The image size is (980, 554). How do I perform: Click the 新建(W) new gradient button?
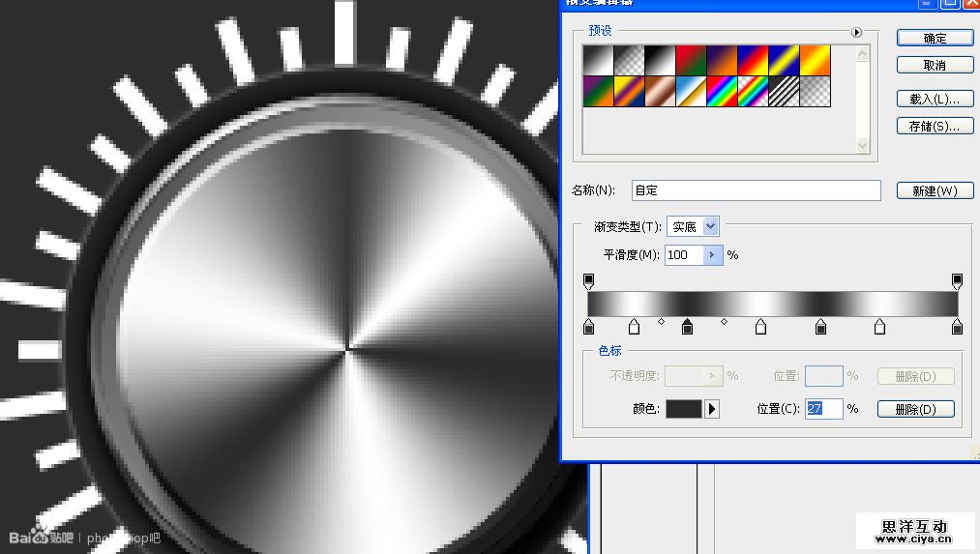[x=935, y=190]
